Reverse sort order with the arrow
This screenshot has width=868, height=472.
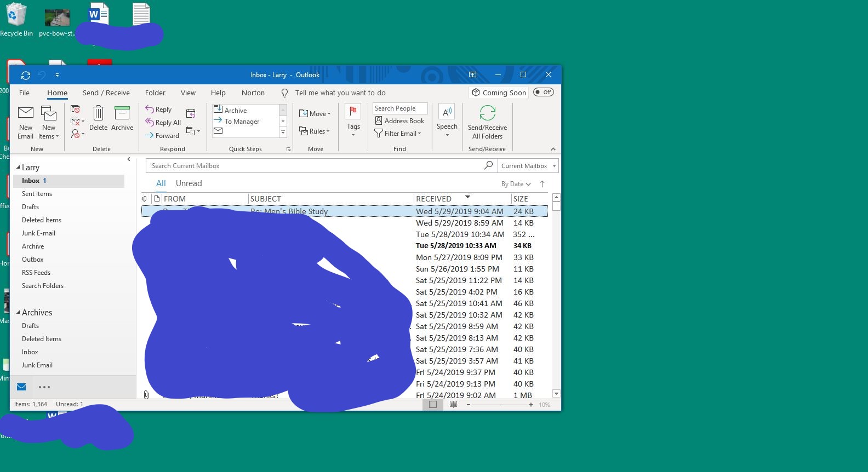[542, 184]
